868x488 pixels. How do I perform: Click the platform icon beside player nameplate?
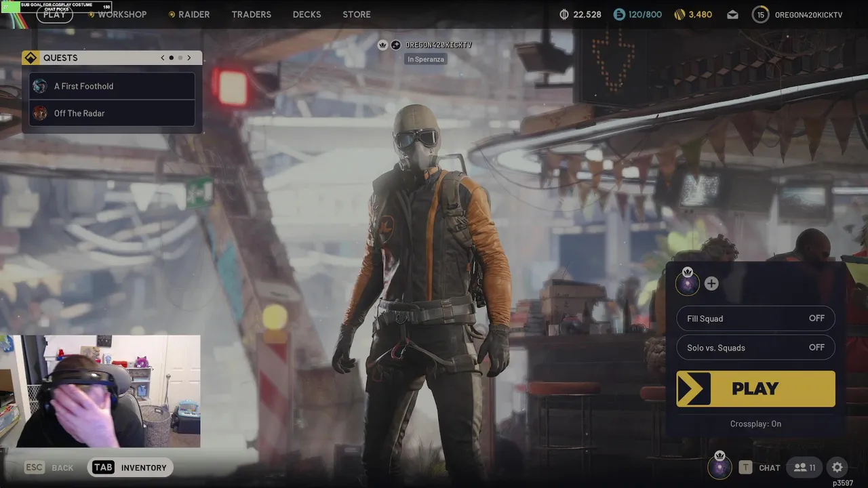[396, 45]
